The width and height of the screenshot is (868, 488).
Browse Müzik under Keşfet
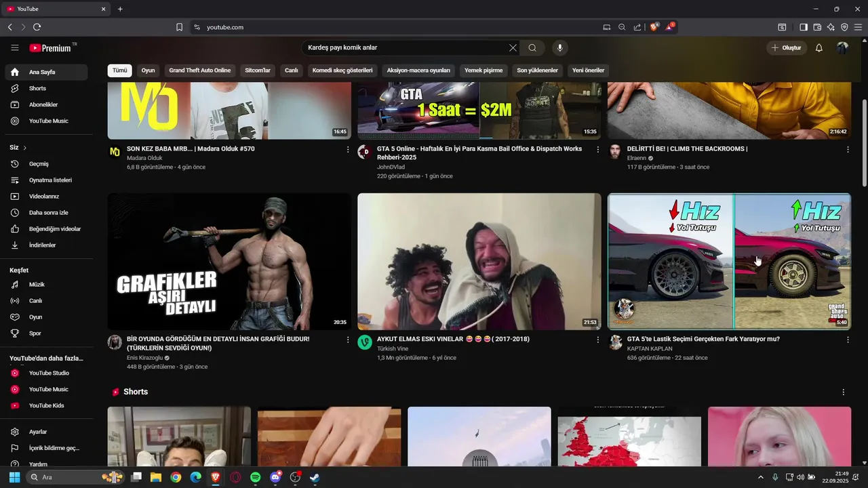(x=47, y=285)
